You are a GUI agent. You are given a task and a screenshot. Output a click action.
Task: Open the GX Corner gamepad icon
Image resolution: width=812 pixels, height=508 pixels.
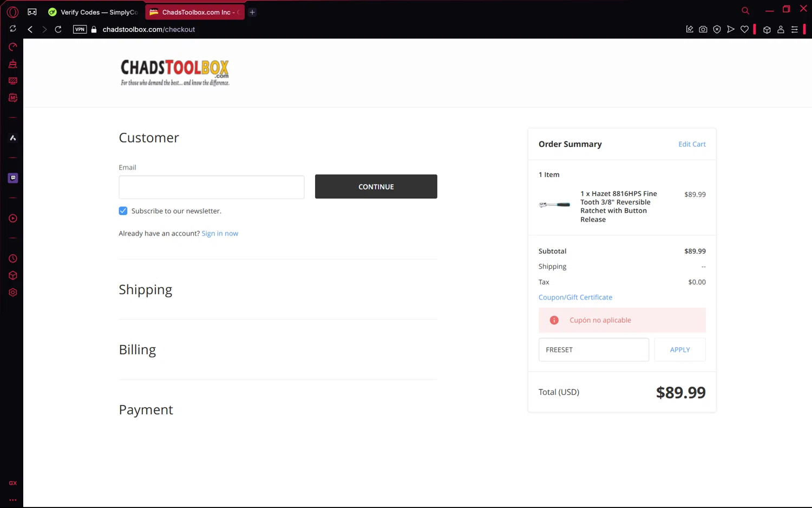(x=32, y=12)
